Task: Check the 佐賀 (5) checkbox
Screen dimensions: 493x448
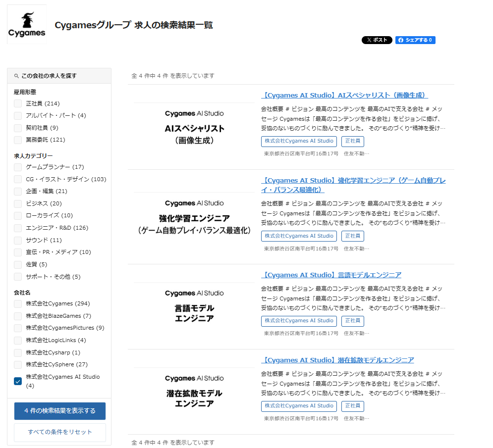Action: point(18,264)
